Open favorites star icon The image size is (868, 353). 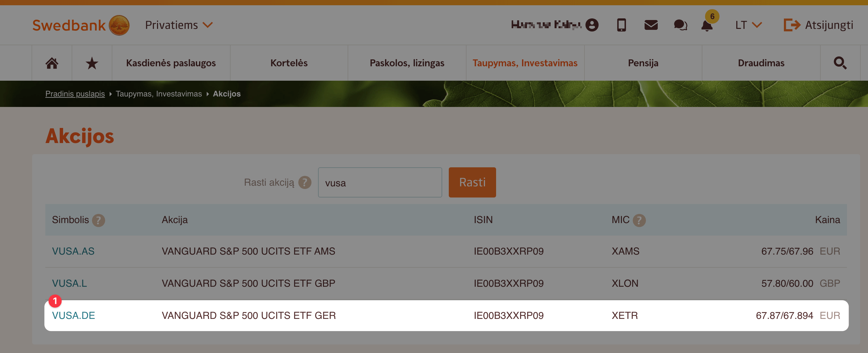[x=92, y=63]
